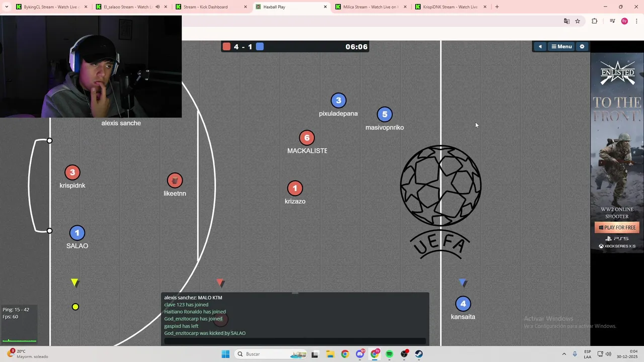Open Steam from the taskbar

[x=419, y=354]
